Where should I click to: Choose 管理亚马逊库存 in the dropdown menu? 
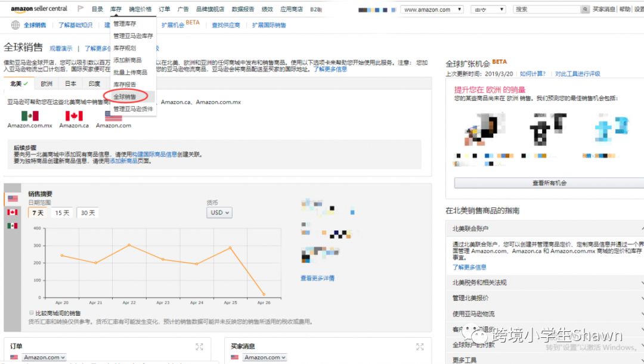[133, 36]
